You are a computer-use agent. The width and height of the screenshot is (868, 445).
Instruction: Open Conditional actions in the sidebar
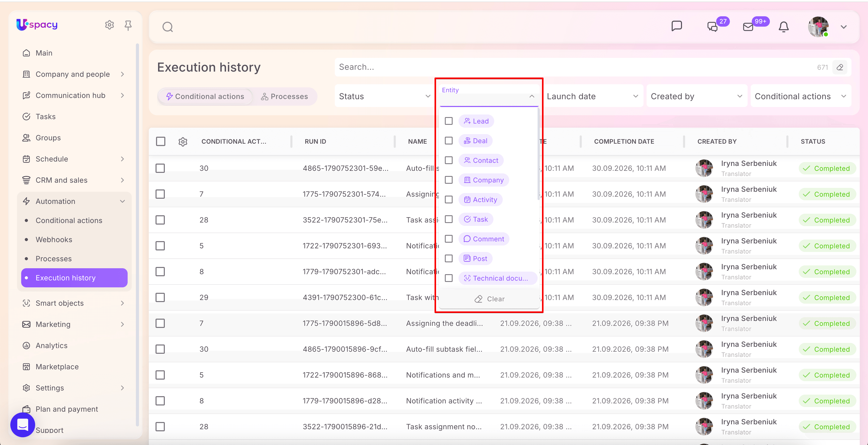69,220
